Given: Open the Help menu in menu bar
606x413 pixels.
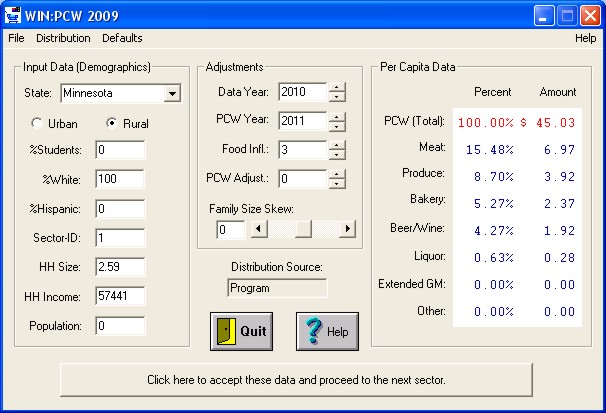Looking at the screenshot, I should 585,38.
